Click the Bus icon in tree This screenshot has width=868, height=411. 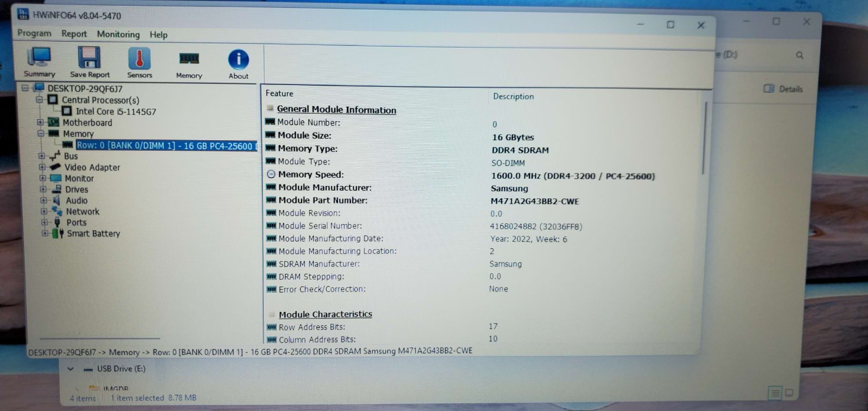click(x=55, y=156)
